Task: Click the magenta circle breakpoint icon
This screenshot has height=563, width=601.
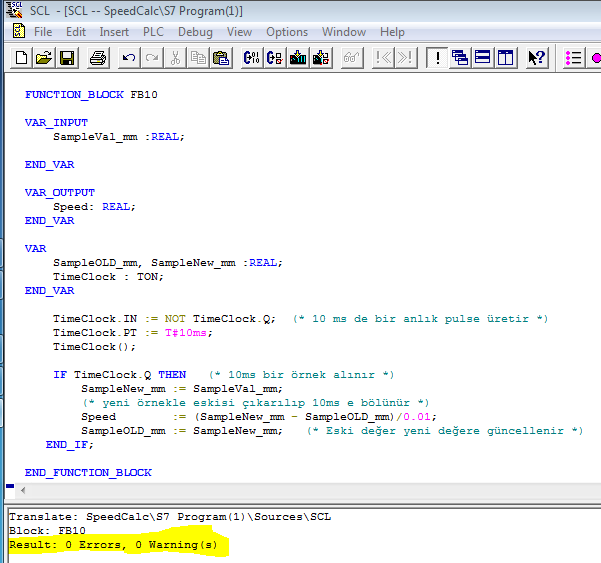Action: [594, 58]
